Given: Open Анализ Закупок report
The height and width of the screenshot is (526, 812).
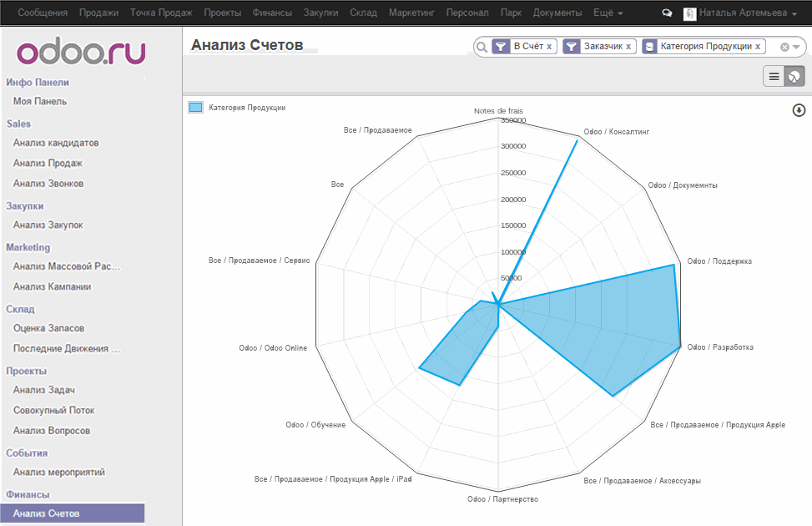Looking at the screenshot, I should pyautogui.click(x=48, y=225).
